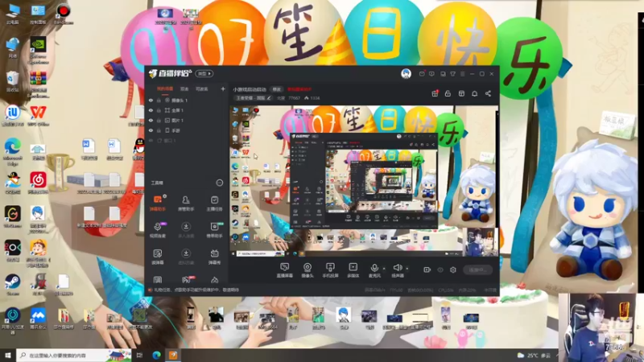Open the message icon with the red dot in the title bar
This screenshot has width=644, height=362.
422,73
